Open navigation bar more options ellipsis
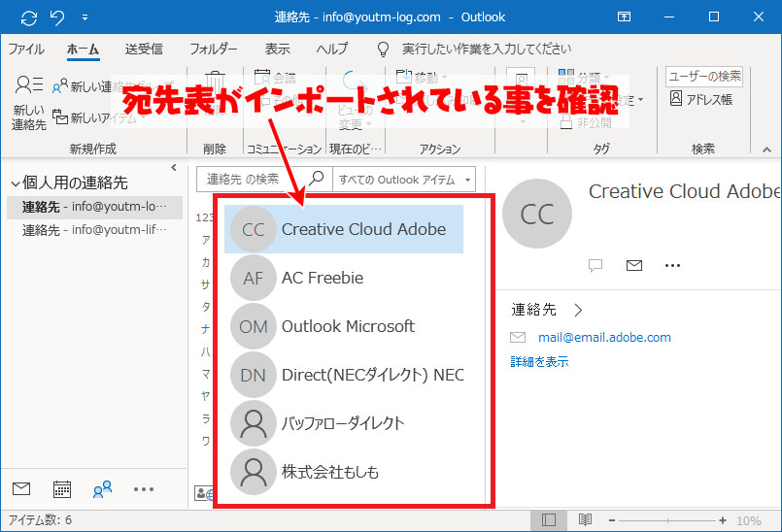Image resolution: width=782 pixels, height=532 pixels. click(144, 489)
